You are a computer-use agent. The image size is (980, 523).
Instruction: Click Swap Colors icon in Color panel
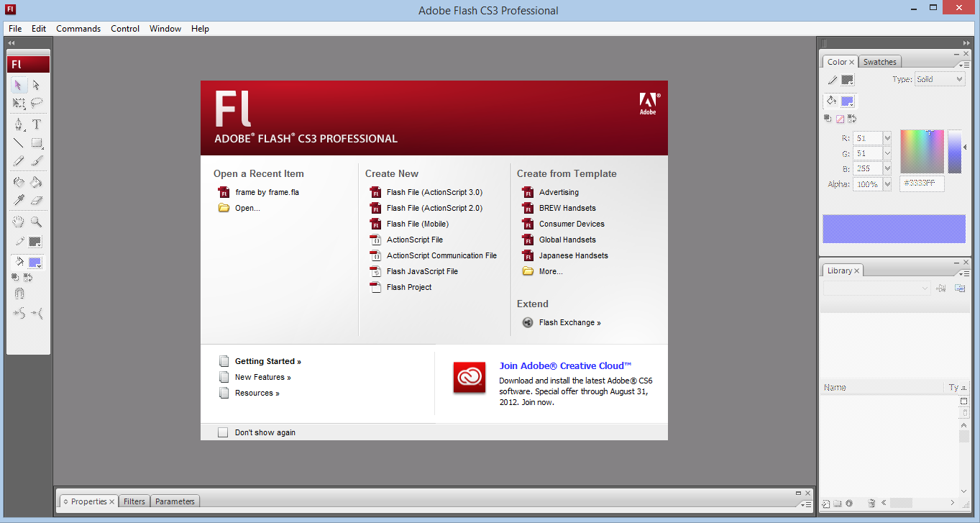(852, 119)
